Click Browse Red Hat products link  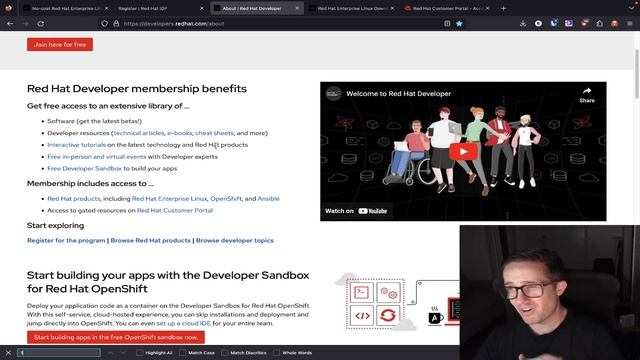151,240
